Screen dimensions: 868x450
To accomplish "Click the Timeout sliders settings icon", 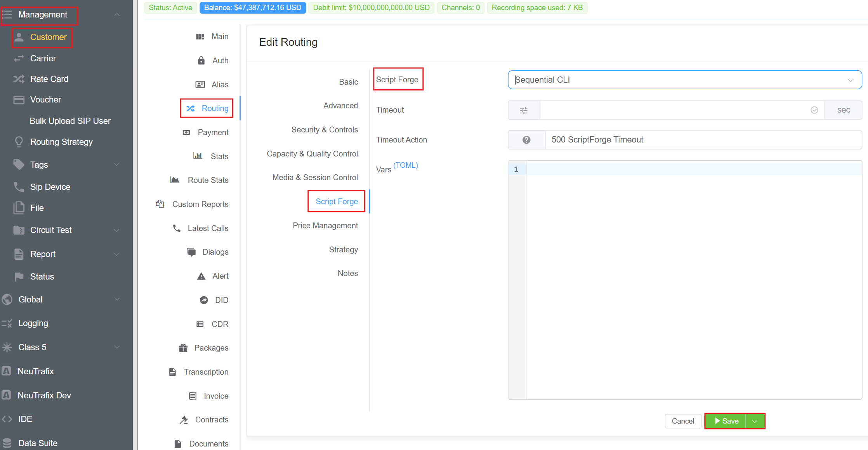I will coord(524,110).
